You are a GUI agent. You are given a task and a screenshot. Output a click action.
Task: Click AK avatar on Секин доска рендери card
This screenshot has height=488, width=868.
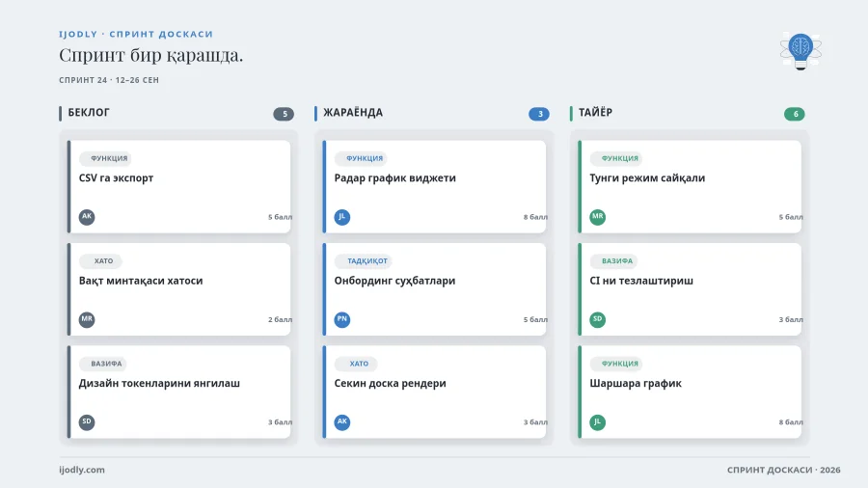[x=342, y=422]
